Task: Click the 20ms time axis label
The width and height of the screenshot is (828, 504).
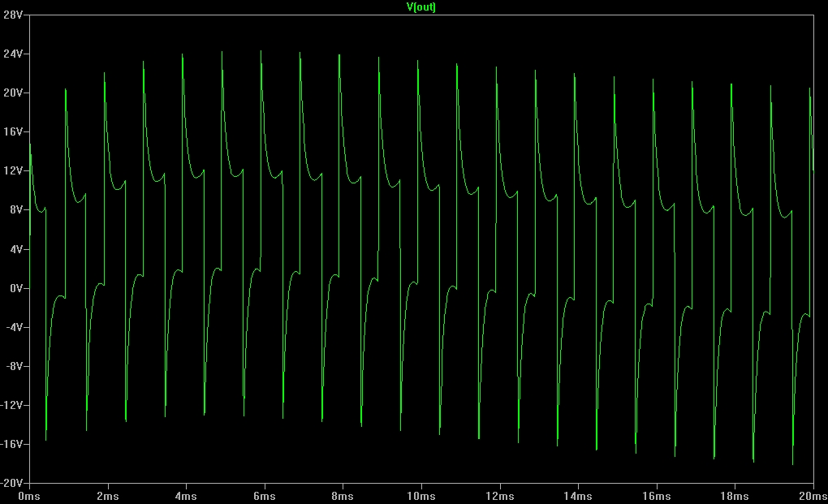Action: point(813,497)
